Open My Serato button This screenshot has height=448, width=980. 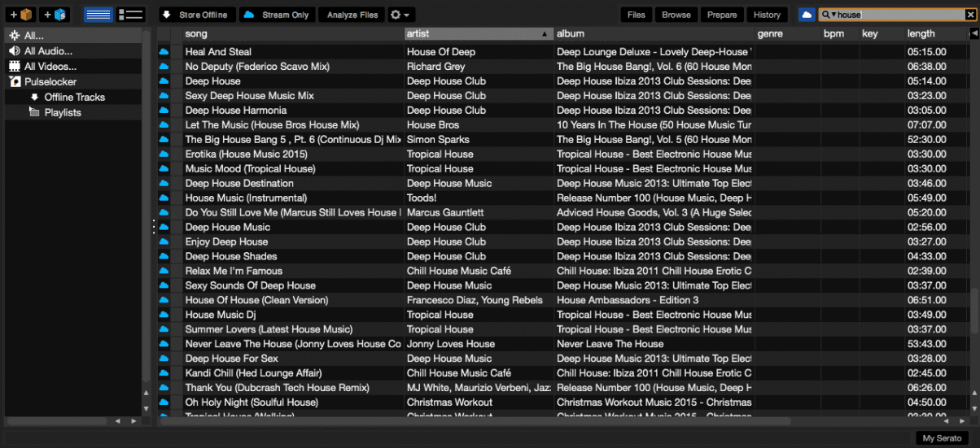pos(942,438)
